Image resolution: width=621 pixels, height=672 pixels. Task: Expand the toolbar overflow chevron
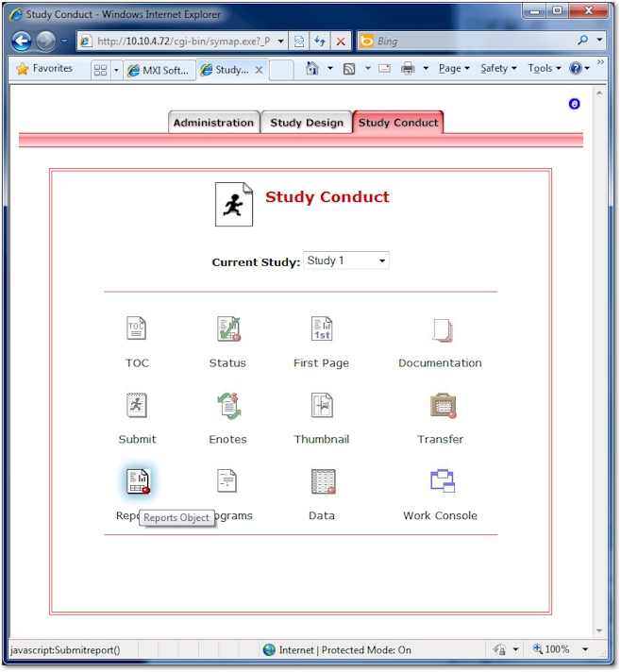pyautogui.click(x=600, y=62)
